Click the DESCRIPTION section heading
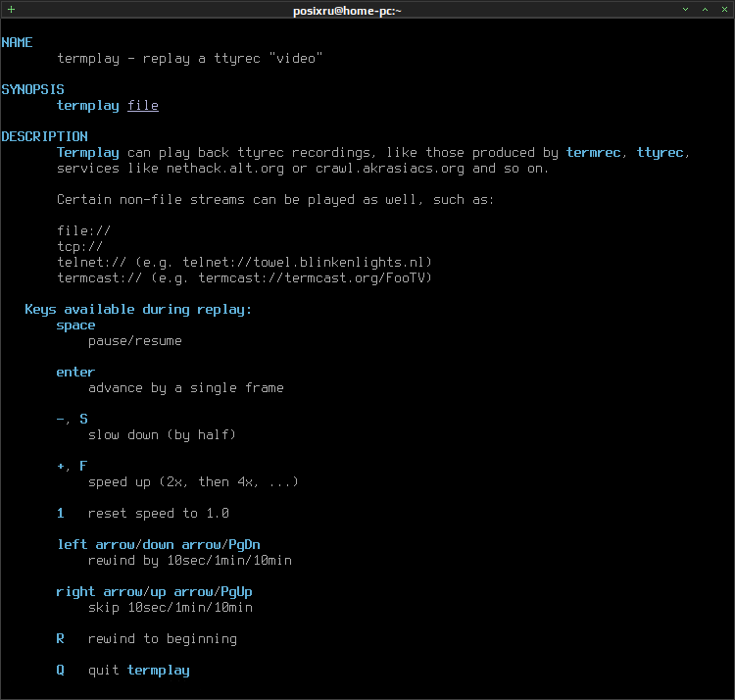The image size is (735, 700). pyautogui.click(x=44, y=136)
